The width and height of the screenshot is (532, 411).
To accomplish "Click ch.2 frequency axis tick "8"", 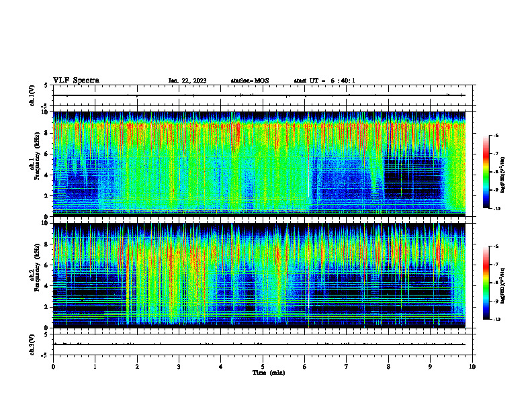I will [47, 244].
